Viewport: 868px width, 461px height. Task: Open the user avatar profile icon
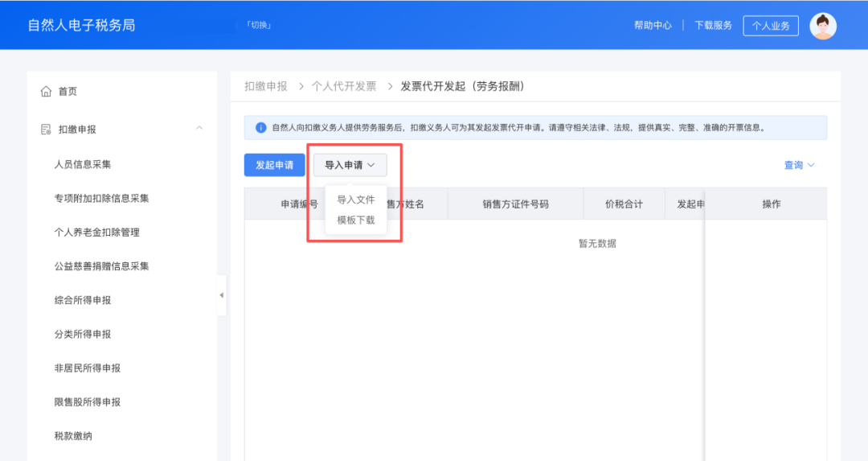coord(823,26)
